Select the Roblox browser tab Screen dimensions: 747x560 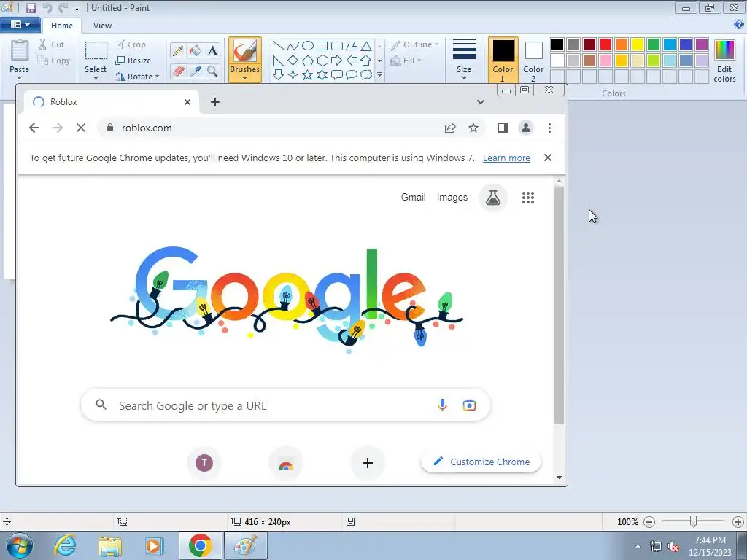pos(111,102)
